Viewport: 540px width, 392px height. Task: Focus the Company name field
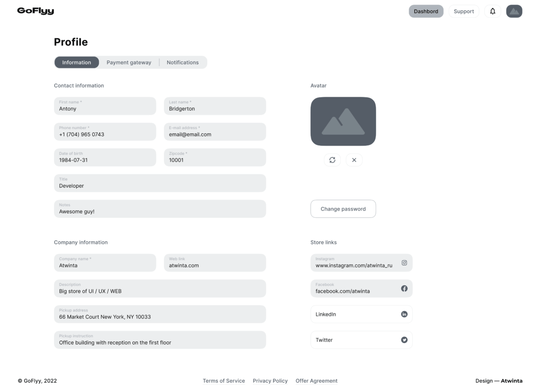point(105,263)
